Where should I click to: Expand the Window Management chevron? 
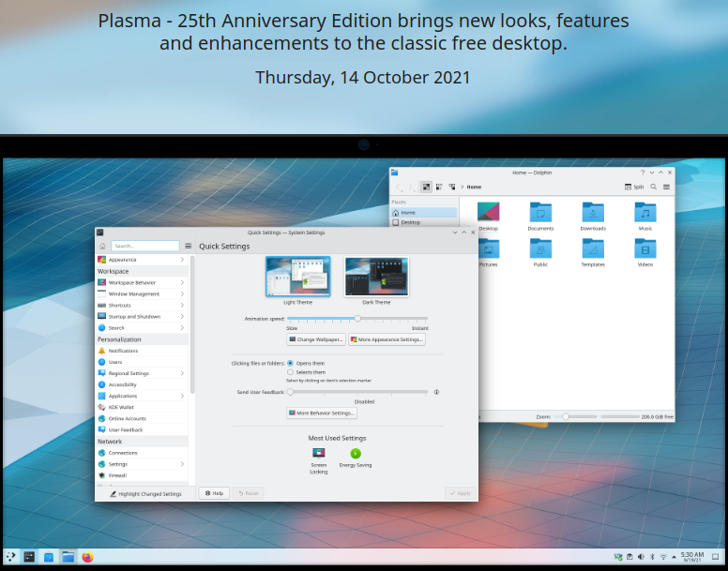[x=182, y=293]
